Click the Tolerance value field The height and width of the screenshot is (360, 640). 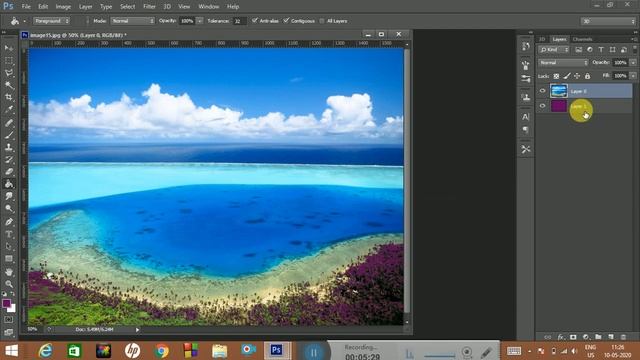239,21
